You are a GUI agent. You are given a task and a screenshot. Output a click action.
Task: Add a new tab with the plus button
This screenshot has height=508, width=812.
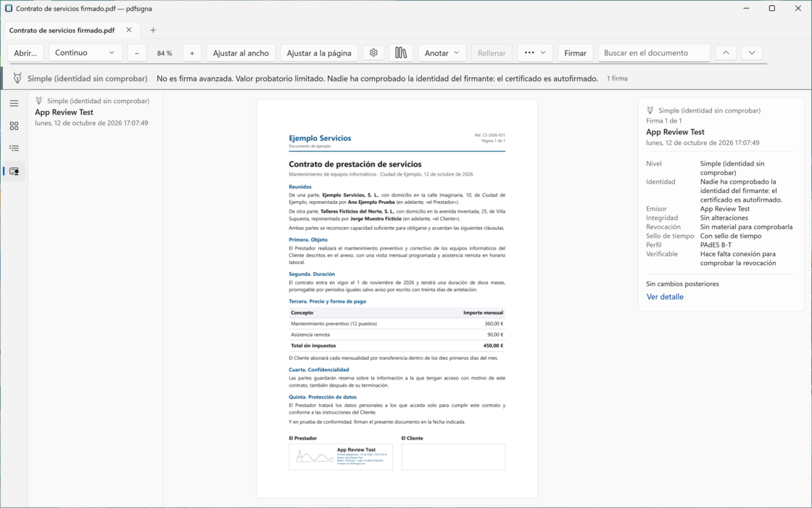pyautogui.click(x=153, y=30)
